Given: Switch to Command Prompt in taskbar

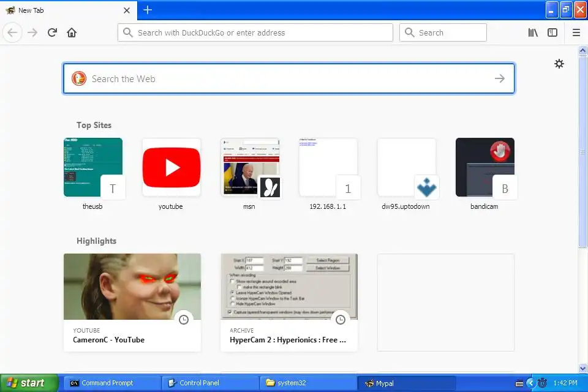Looking at the screenshot, I should (111, 383).
